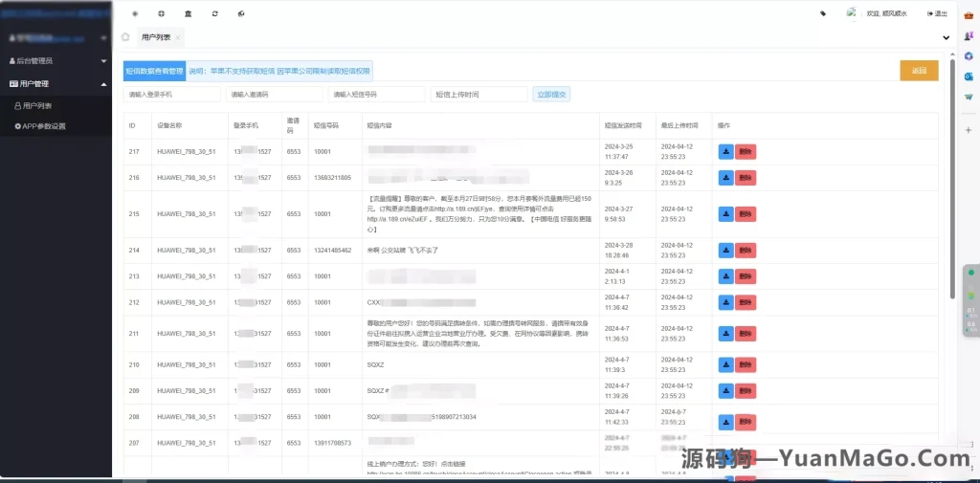The width and height of the screenshot is (980, 483).
Task: Download the SMS record with ID 211
Action: tap(725, 334)
